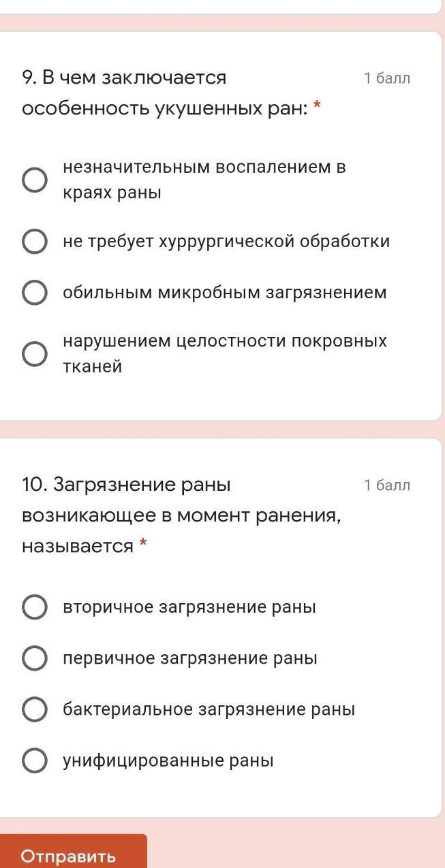The image size is (445, 868).
Task: Click the answer text "вторичное загрязнение раны"
Action: coord(189,607)
